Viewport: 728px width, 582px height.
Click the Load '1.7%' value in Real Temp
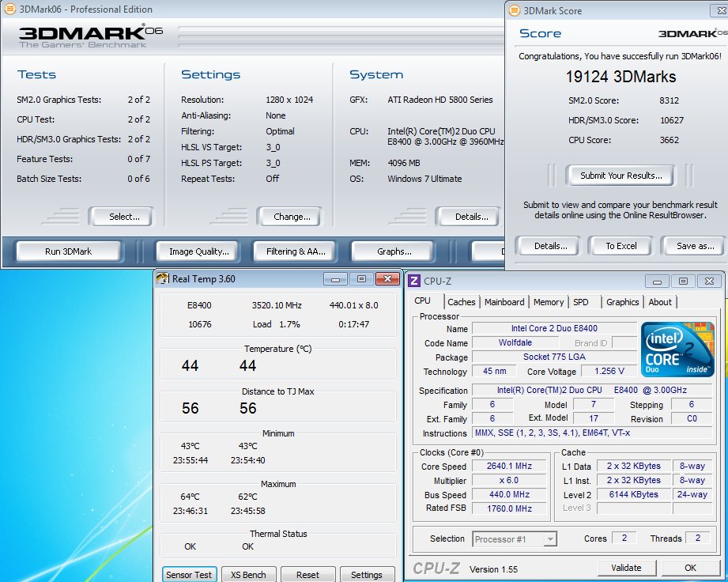coord(289,324)
